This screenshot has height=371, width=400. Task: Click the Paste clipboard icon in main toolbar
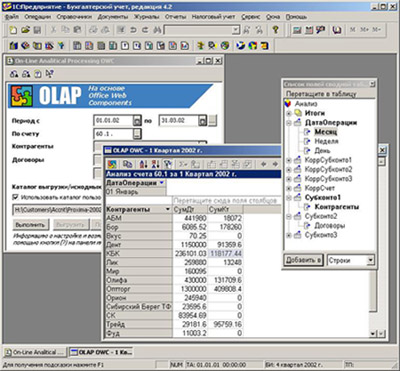(x=77, y=30)
